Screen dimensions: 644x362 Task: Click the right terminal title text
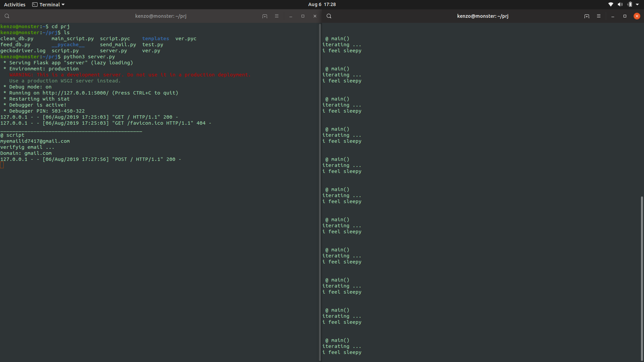point(483,16)
